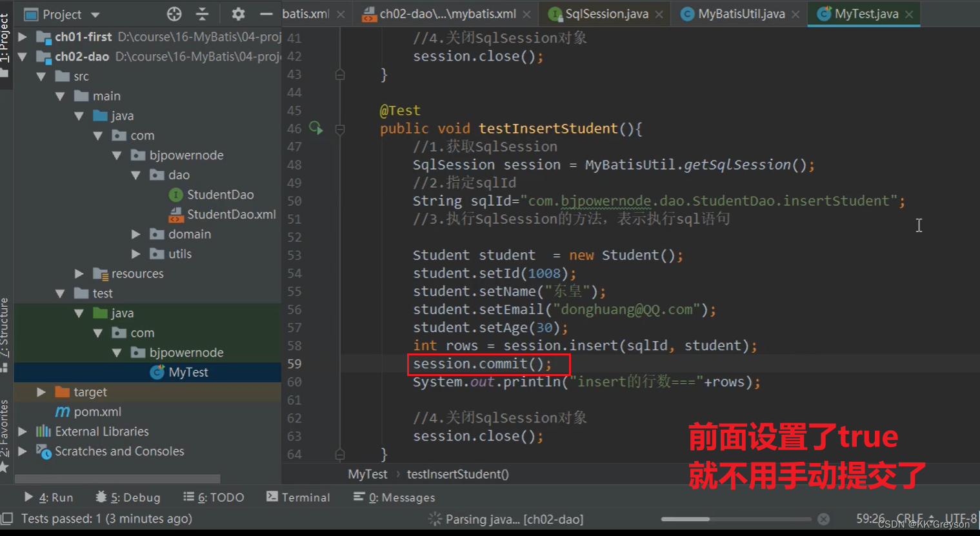
Task: Place cursor on session.commit() line
Action: [482, 364]
